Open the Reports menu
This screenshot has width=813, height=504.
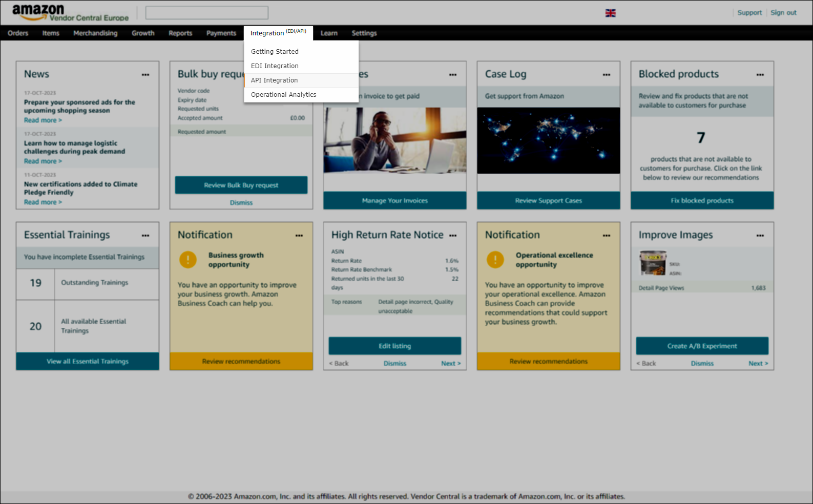click(x=180, y=33)
